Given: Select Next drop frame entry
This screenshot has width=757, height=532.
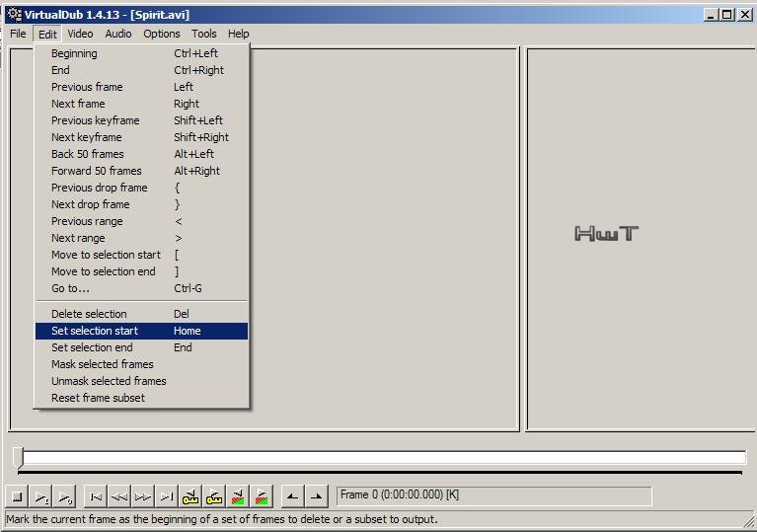Looking at the screenshot, I should click(x=141, y=204).
